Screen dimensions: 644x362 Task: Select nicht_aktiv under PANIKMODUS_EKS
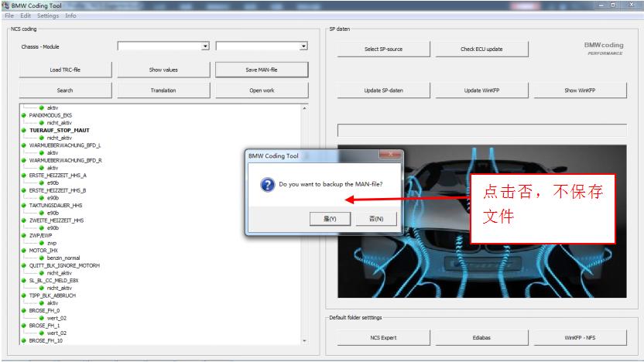point(59,123)
